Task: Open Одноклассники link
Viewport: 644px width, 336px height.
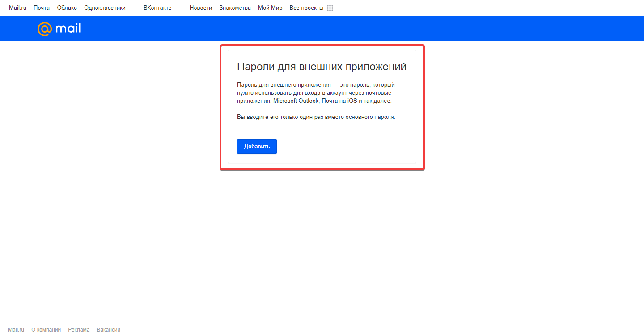Action: (105, 8)
